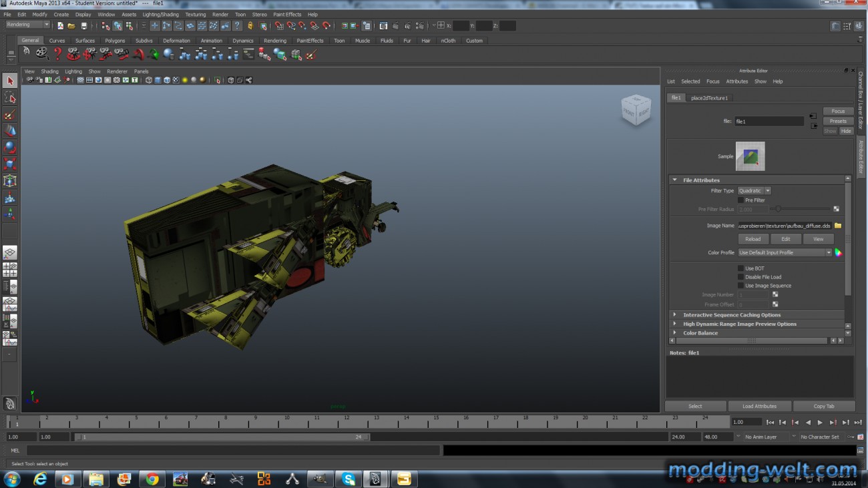Toggle snap to curves icon

point(290,26)
